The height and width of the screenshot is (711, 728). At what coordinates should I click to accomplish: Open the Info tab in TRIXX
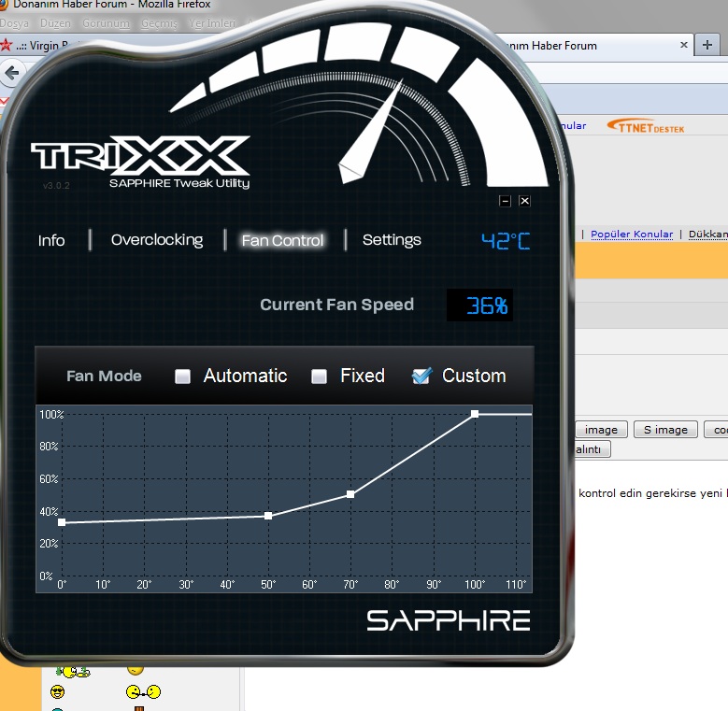pyautogui.click(x=51, y=240)
